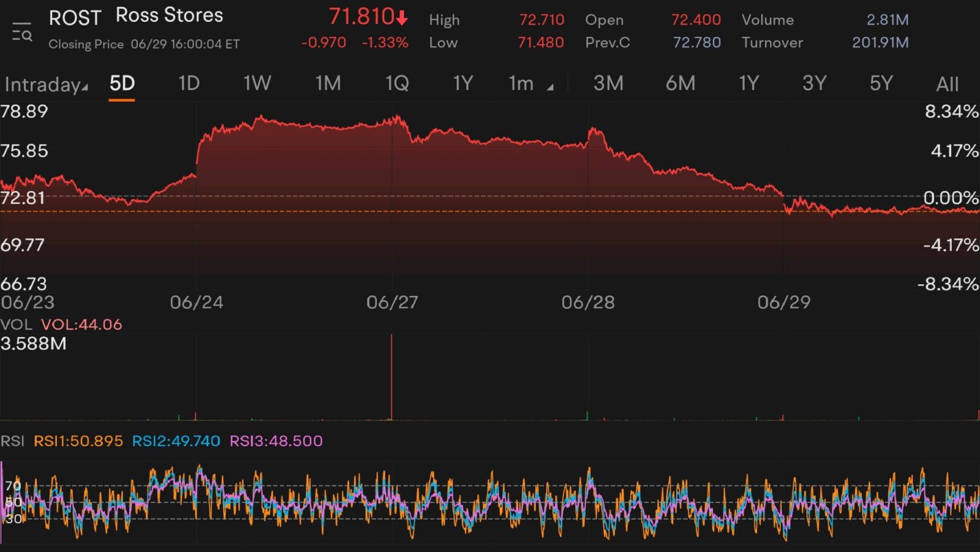Image resolution: width=980 pixels, height=552 pixels.
Task: Click the Closing Price timestamp text
Action: pyautogui.click(x=144, y=45)
